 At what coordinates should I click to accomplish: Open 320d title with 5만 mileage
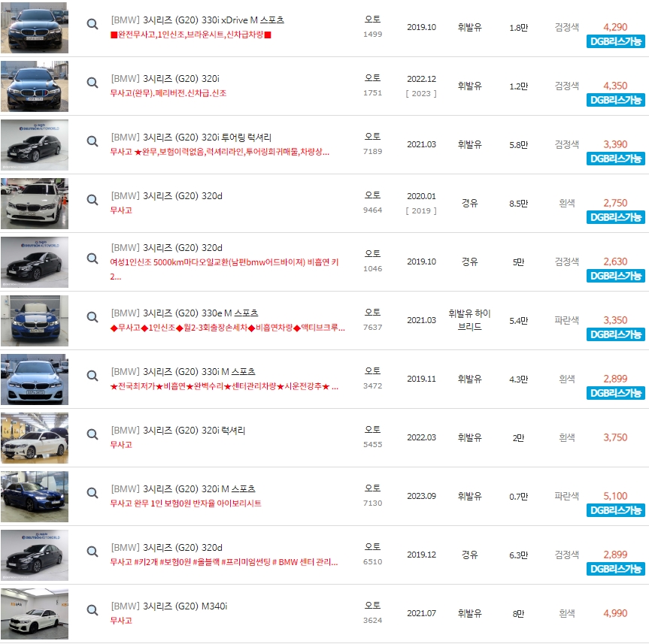[x=166, y=248]
